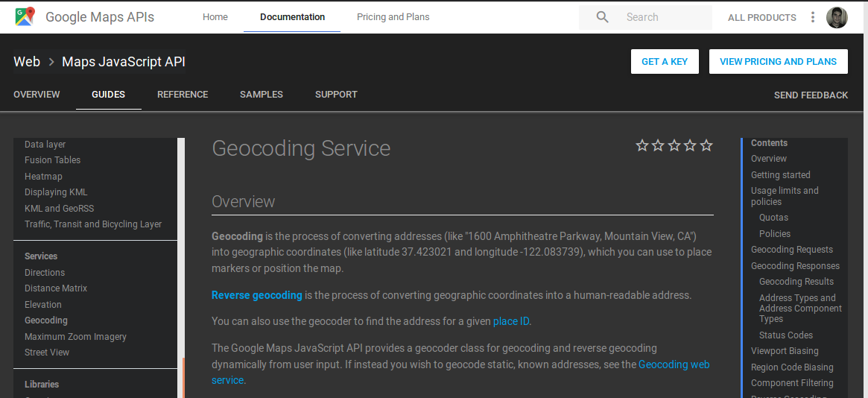Select Elevation in the sidebar
The image size is (868, 398).
click(x=43, y=304)
